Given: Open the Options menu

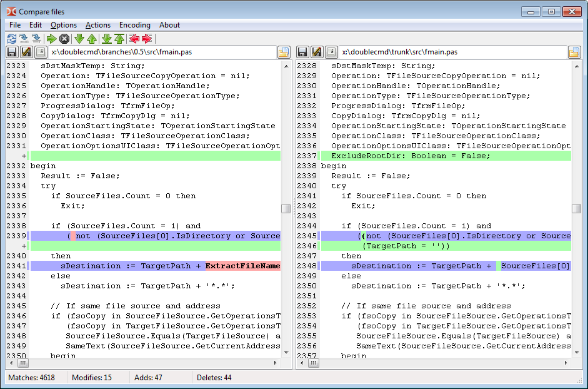Looking at the screenshot, I should (x=64, y=25).
